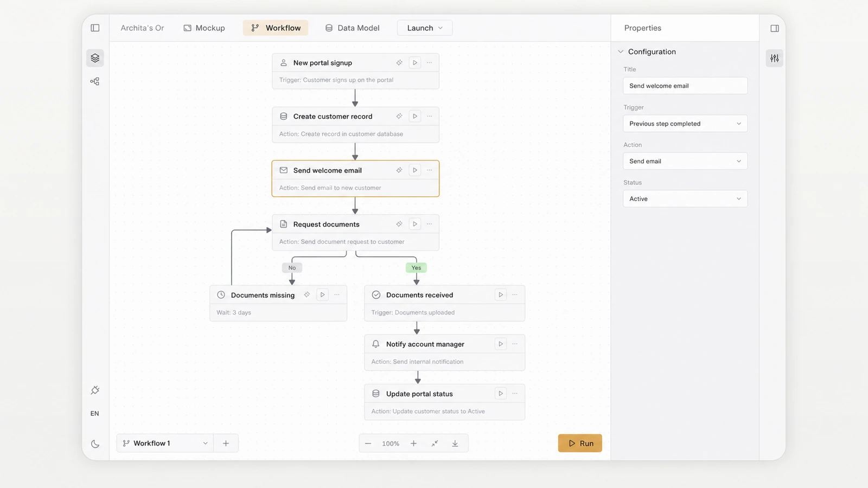Run the Notify account manager step

coord(501,344)
